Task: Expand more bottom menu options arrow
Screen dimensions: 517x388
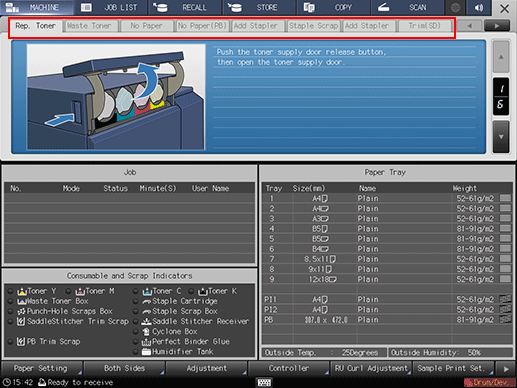Action: 506,369
